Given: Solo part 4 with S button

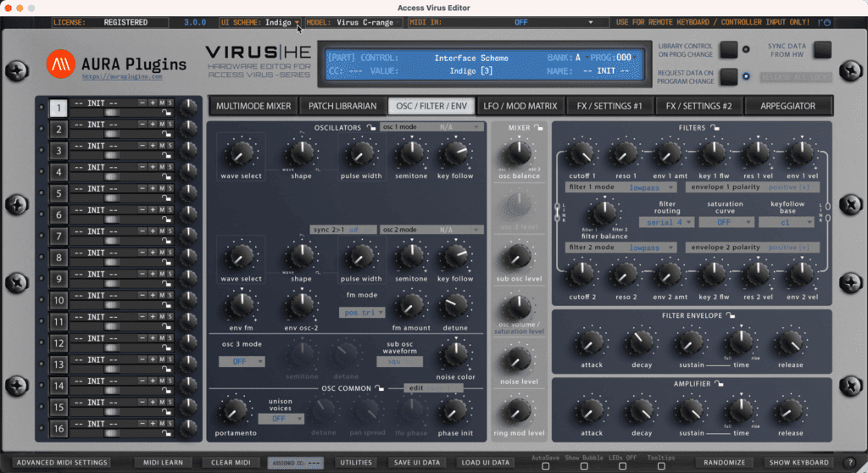Looking at the screenshot, I should point(170,167).
